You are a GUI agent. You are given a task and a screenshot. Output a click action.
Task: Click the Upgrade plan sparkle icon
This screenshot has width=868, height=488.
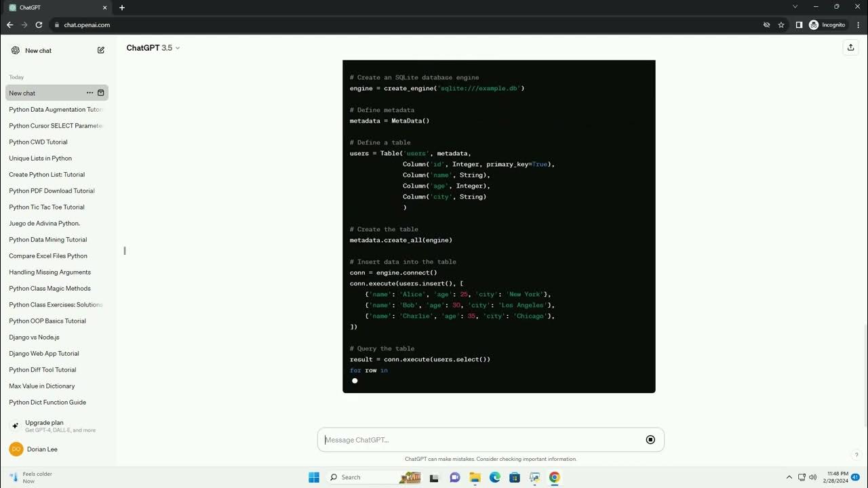click(16, 426)
